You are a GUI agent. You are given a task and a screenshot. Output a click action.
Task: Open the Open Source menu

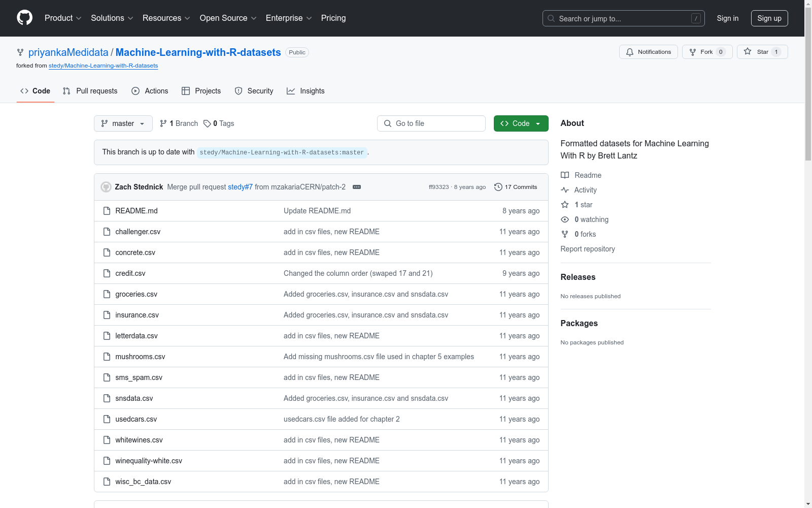pyautogui.click(x=228, y=18)
